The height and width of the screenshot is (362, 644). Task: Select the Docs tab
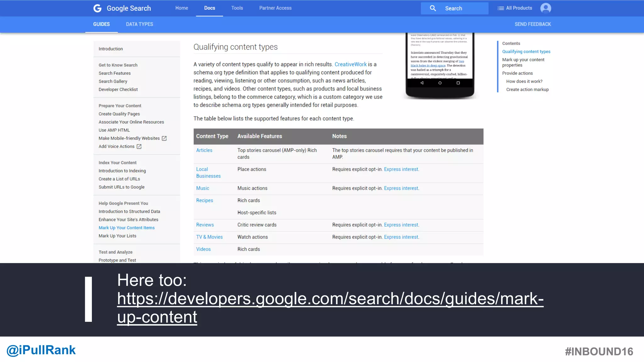pos(209,8)
